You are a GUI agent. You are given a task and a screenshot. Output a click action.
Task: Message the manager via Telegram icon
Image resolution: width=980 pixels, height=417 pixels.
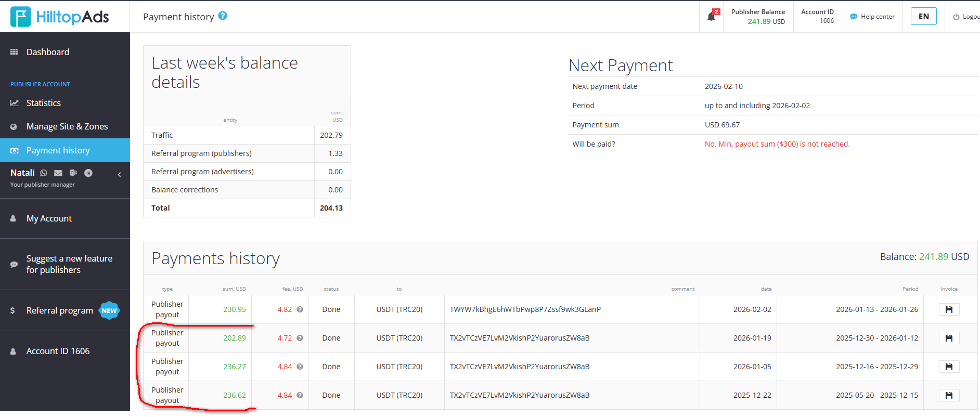(88, 173)
